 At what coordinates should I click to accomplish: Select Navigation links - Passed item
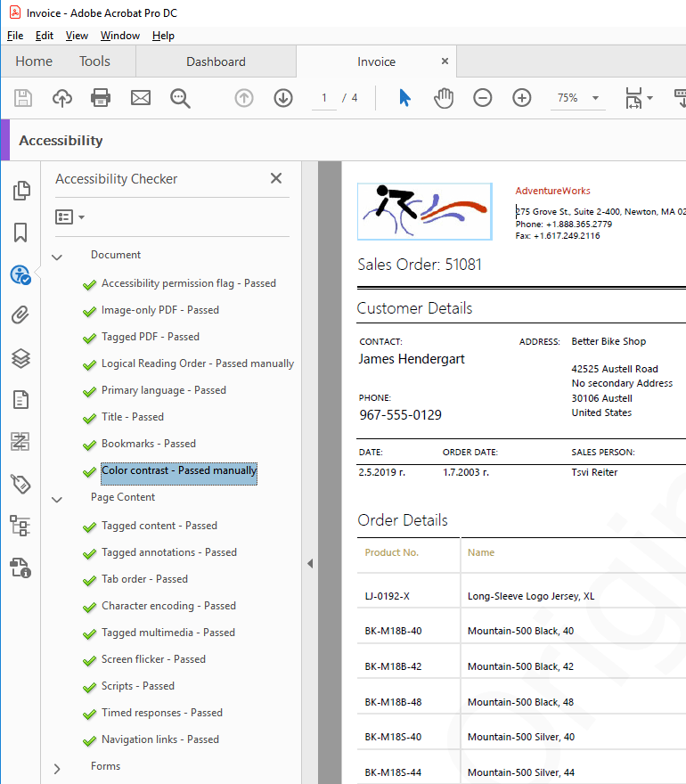coord(160,739)
